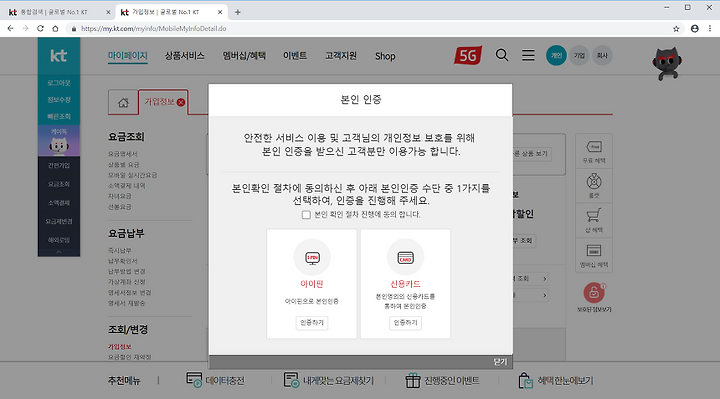Open the browser three-dot menu

[710, 28]
